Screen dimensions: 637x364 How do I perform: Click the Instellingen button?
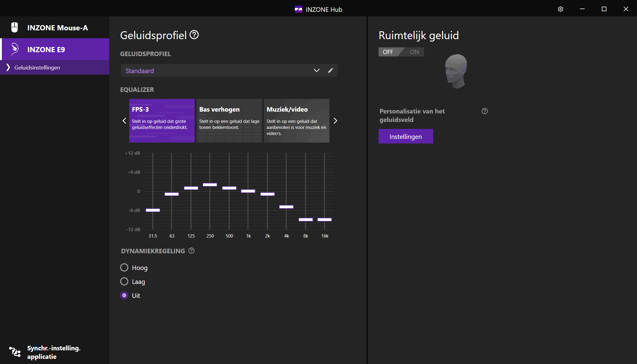point(406,136)
